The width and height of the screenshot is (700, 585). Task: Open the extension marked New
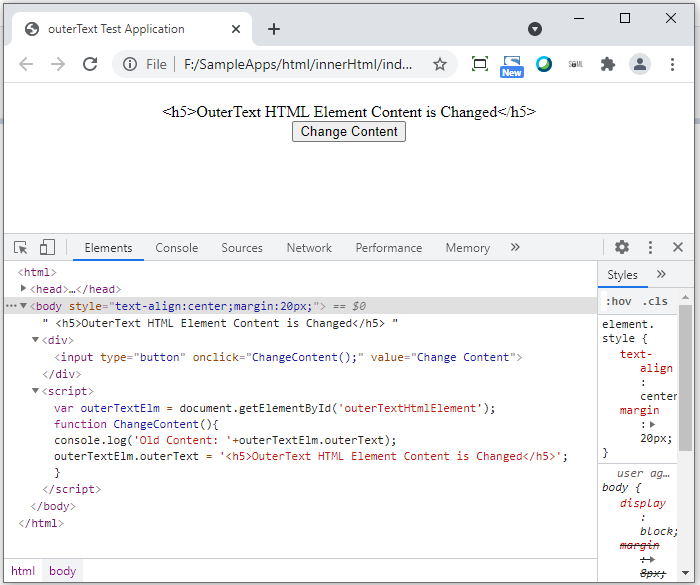tap(512, 66)
